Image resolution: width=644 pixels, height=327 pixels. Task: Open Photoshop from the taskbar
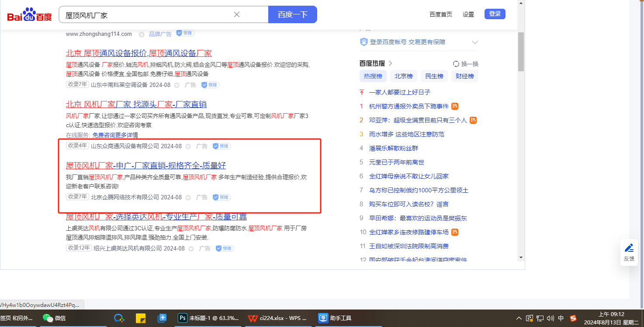click(209, 318)
